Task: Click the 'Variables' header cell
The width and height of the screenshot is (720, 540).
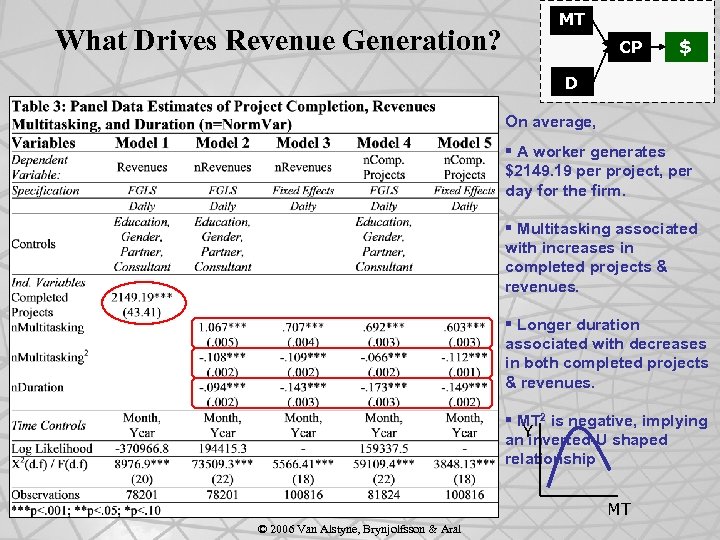Action: click(x=43, y=143)
